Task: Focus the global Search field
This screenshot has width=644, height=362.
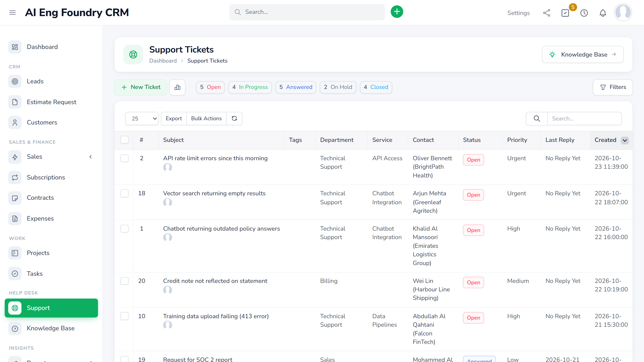Action: click(x=307, y=12)
